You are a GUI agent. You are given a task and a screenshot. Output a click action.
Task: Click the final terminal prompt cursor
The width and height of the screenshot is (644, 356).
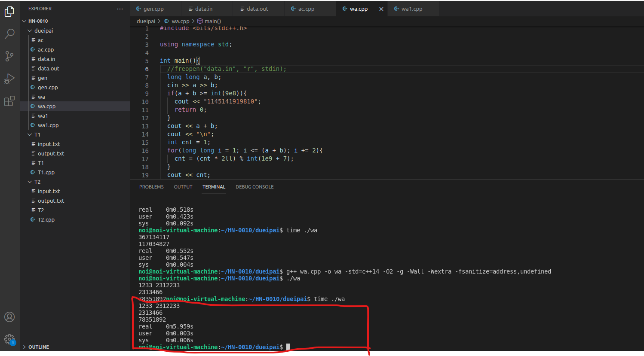288,347
